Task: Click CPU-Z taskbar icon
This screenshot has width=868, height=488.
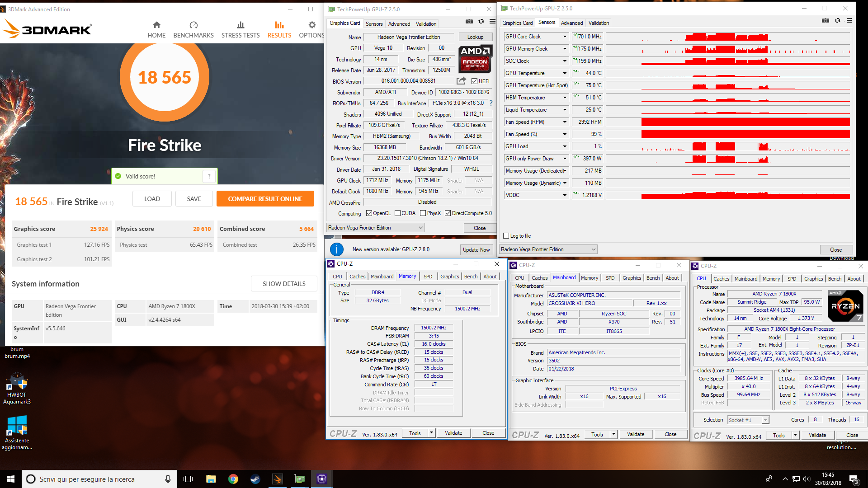Action: tap(321, 479)
